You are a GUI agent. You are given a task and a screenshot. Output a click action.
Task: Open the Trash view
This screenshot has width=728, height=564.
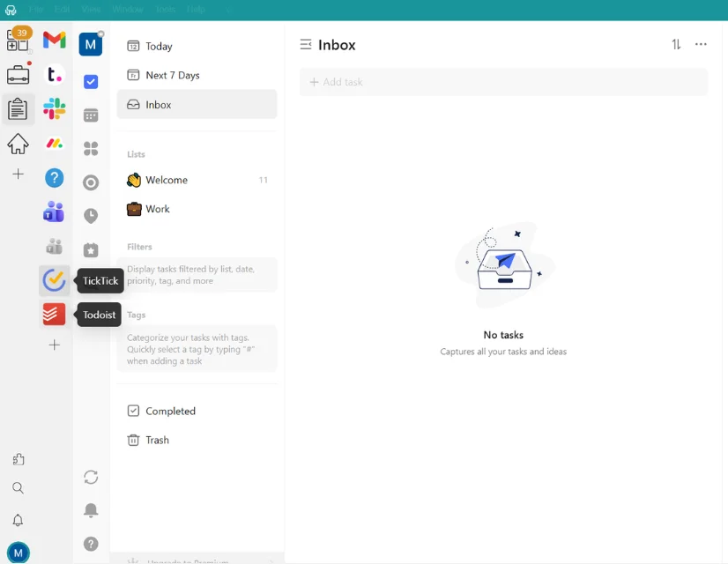pyautogui.click(x=197, y=440)
